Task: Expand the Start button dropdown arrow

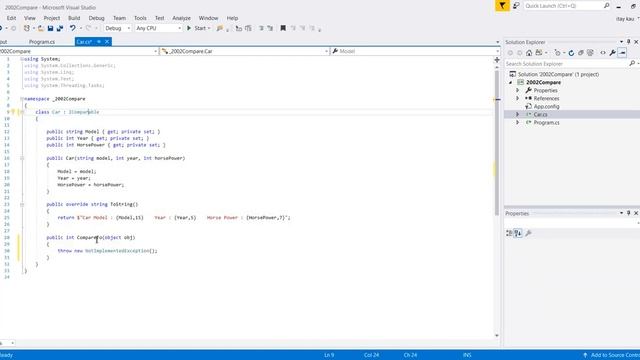Action: coord(209,28)
